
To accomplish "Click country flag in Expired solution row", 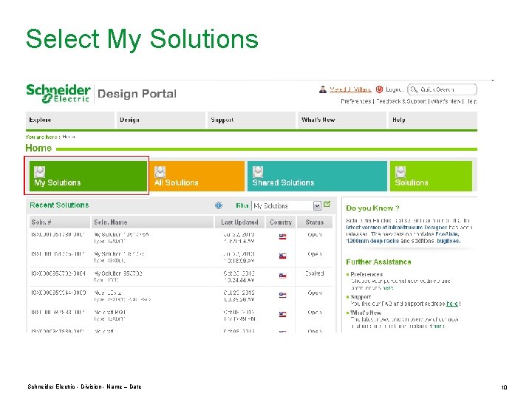I will (x=282, y=276).
